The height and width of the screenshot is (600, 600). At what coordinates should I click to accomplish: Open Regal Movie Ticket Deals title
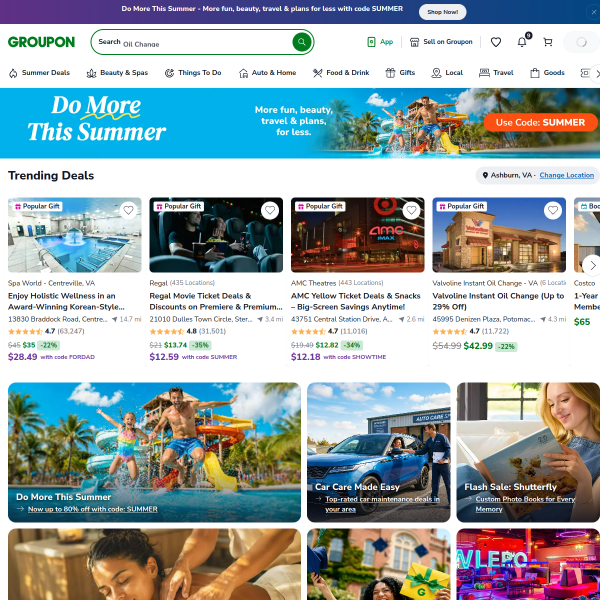tap(216, 301)
